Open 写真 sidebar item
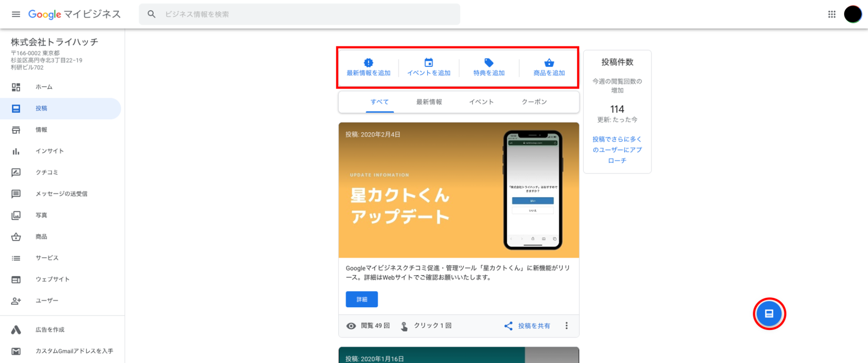868x363 pixels. [x=60, y=215]
